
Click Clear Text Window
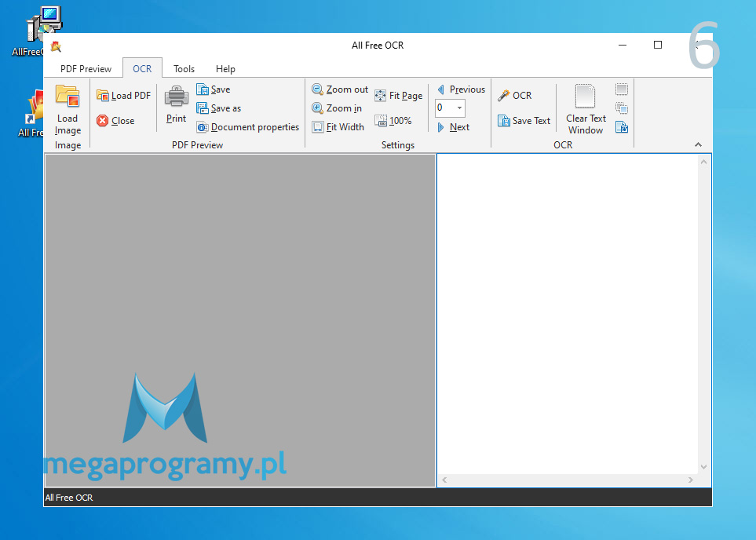pyautogui.click(x=586, y=109)
